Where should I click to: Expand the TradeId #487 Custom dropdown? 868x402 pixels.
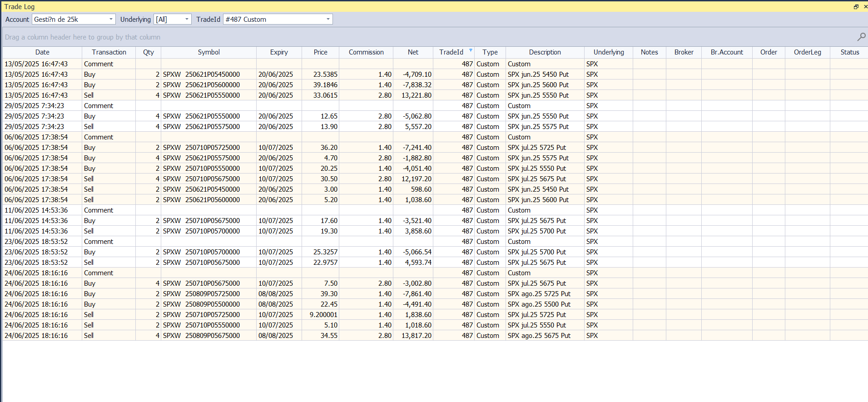tap(328, 19)
